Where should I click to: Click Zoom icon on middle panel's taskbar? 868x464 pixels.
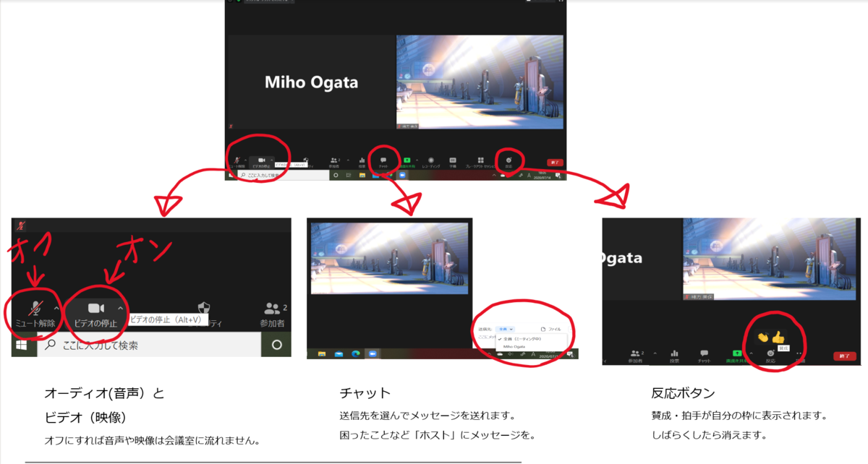click(373, 354)
